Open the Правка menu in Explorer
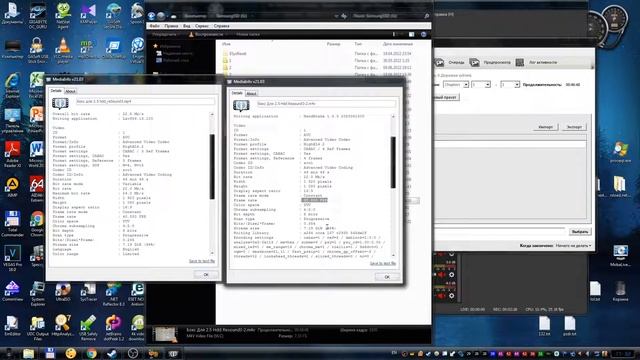Viewport: 640px width, 360px height. click(x=171, y=26)
